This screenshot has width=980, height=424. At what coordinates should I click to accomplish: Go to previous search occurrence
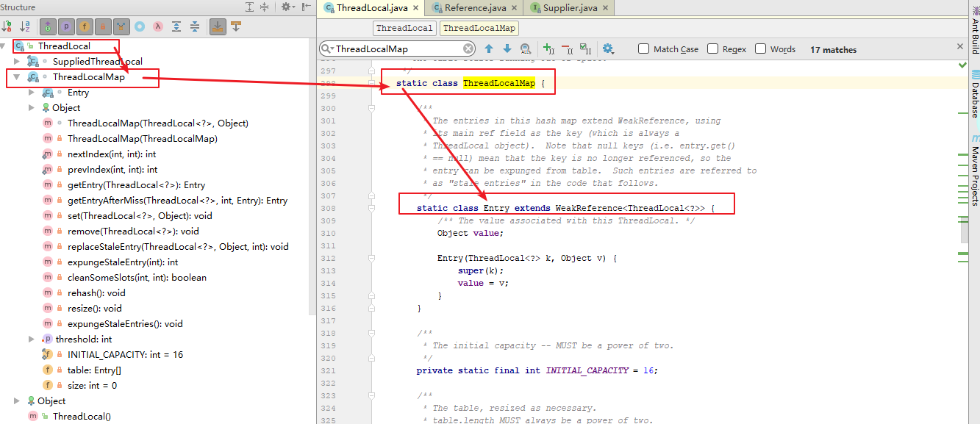point(489,48)
